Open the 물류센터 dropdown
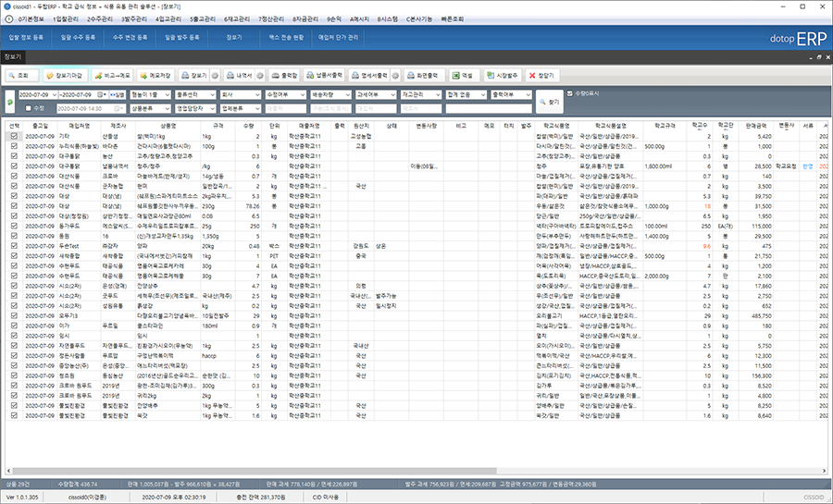The width and height of the screenshot is (833, 504). tap(195, 95)
